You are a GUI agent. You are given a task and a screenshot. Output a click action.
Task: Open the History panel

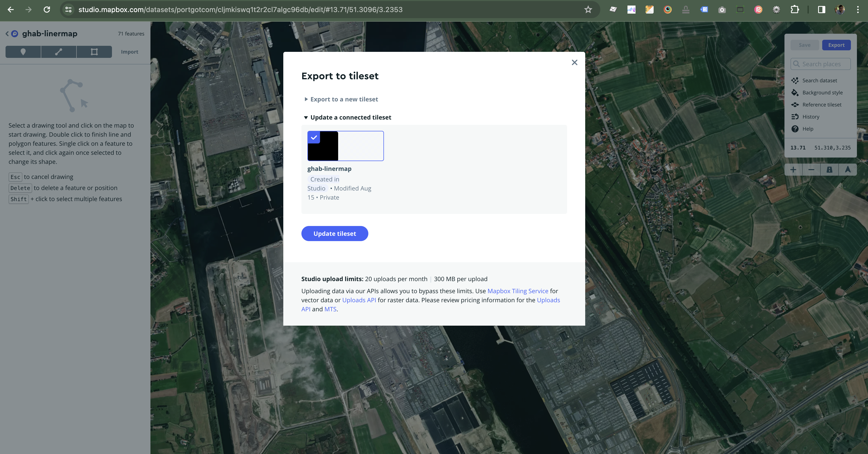click(810, 117)
